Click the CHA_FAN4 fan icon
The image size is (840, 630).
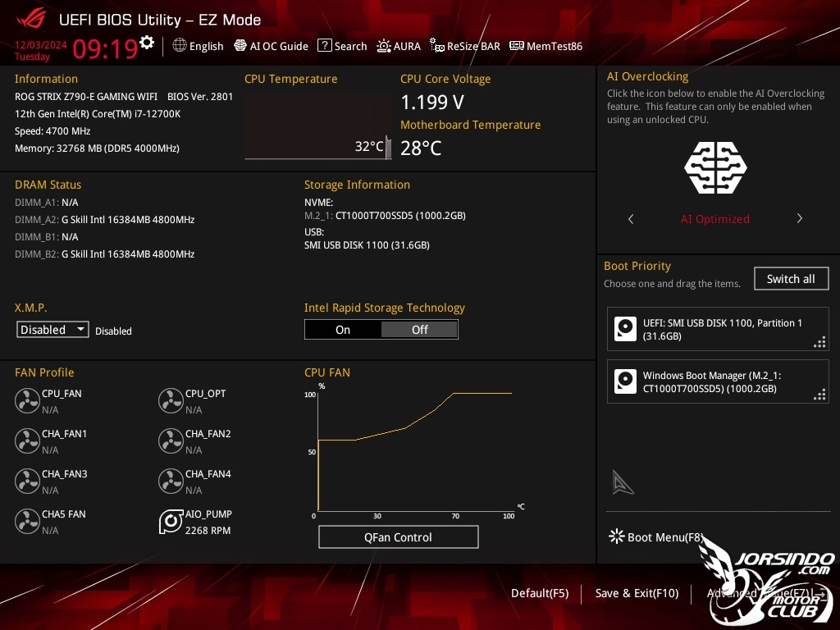(171, 481)
